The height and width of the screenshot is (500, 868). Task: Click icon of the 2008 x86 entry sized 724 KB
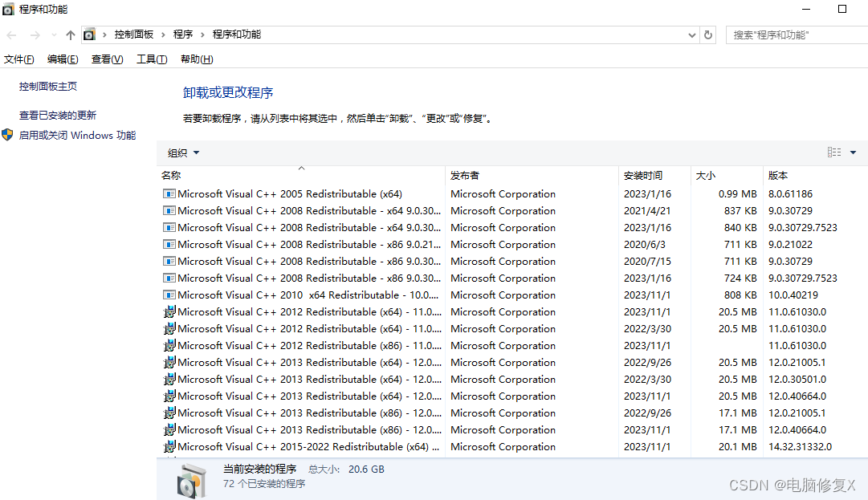point(169,278)
